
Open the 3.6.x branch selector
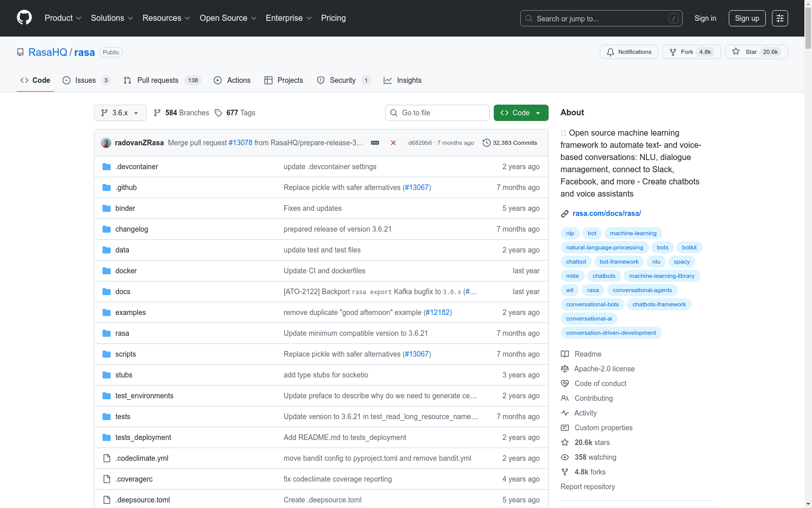pos(120,113)
